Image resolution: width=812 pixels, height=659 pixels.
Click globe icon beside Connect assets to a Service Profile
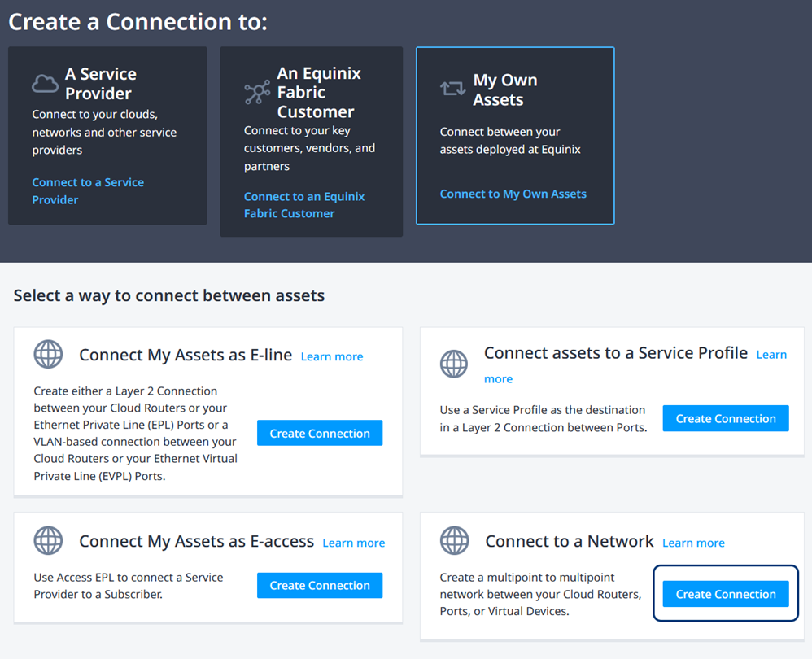click(454, 364)
